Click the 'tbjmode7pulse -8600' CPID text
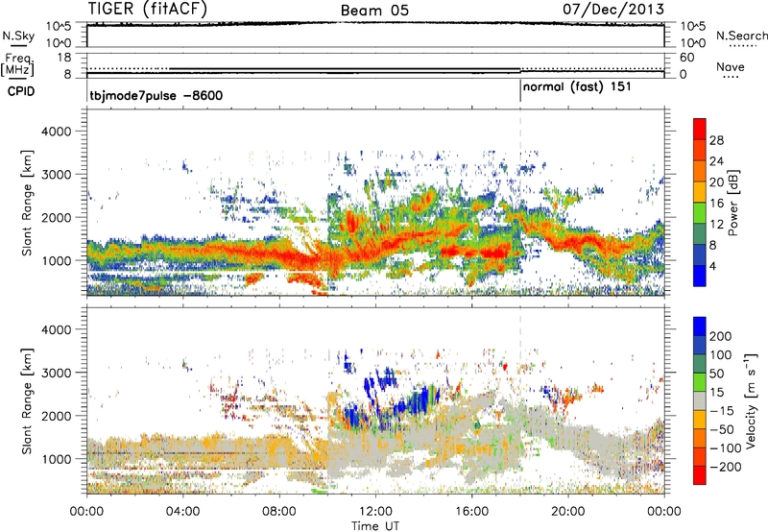 [x=156, y=95]
